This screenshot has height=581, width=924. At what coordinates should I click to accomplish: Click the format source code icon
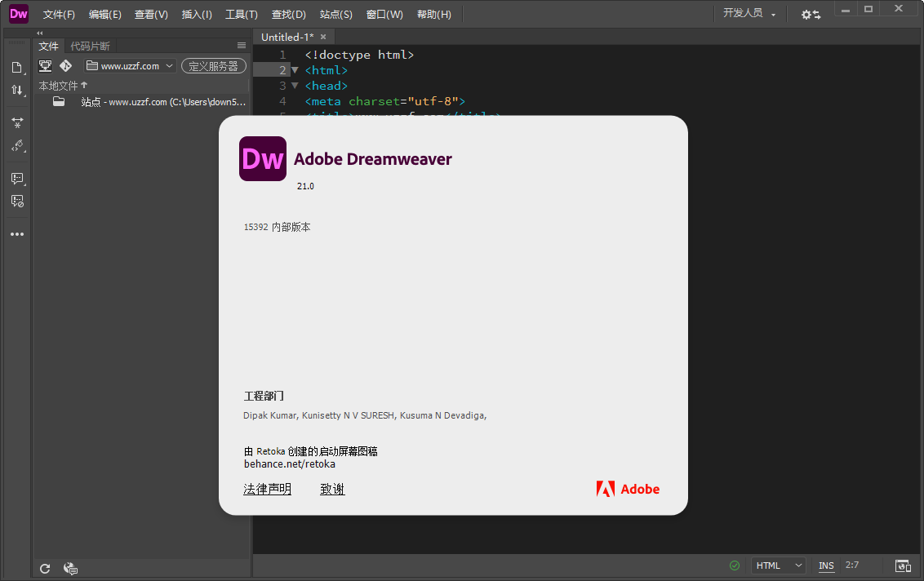(x=17, y=145)
